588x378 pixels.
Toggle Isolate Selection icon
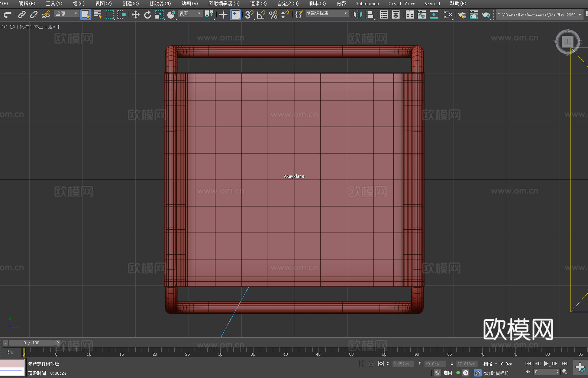[x=361, y=364]
